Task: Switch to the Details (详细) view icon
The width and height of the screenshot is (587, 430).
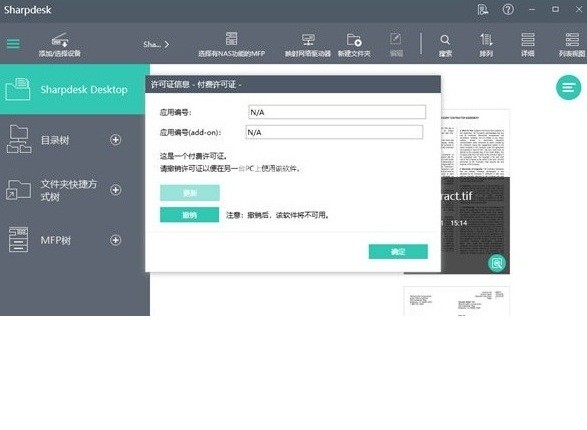Action: click(528, 39)
